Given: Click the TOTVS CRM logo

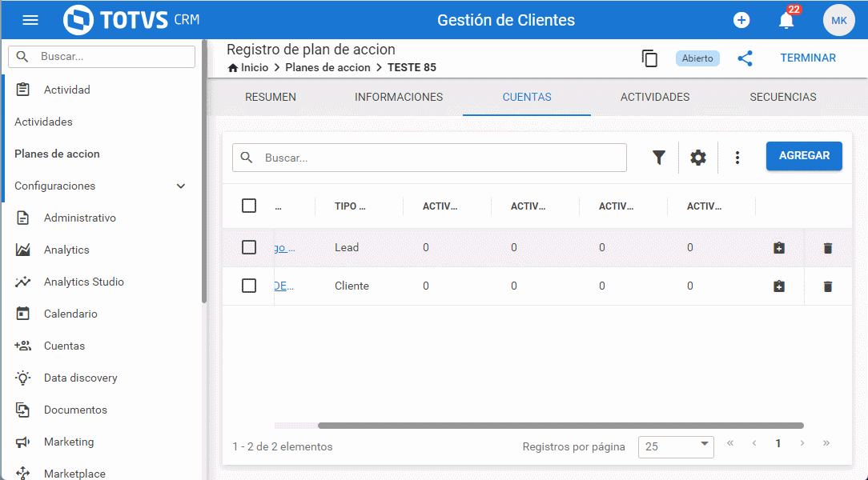Looking at the screenshot, I should pos(131,21).
